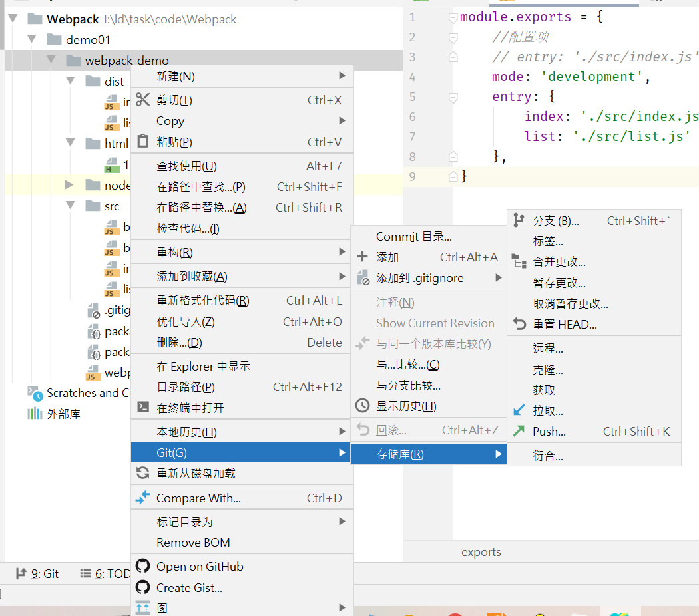Select Remove BOM menu entry
Image resolution: width=699 pixels, height=616 pixels.
tap(242, 542)
